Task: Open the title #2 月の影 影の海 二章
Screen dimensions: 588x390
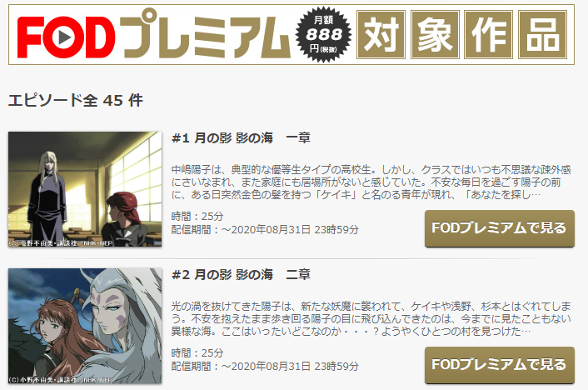Action: pyautogui.click(x=241, y=275)
